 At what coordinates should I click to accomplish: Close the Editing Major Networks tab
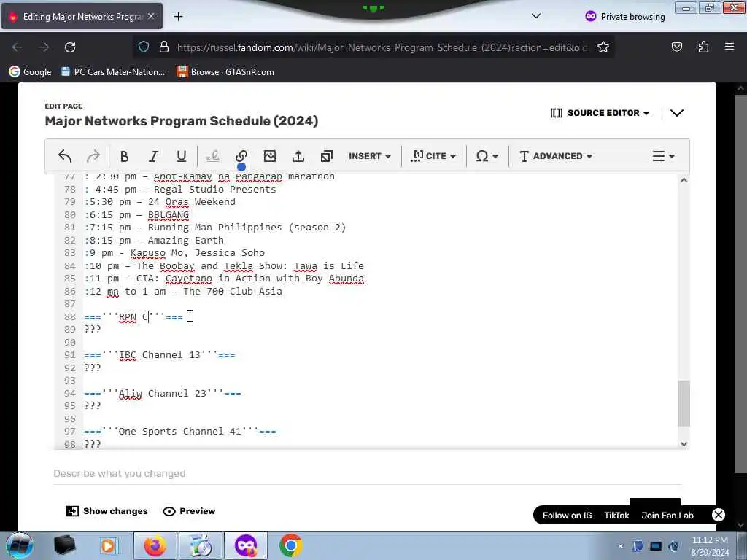[151, 16]
